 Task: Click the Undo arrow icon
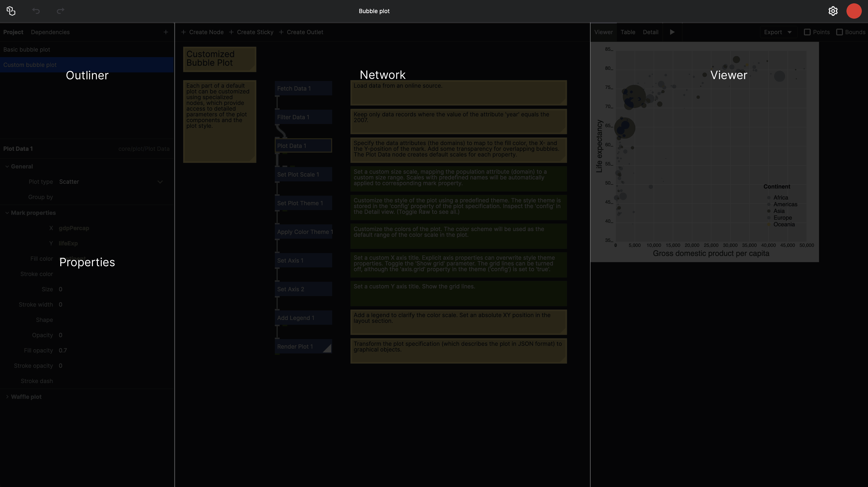click(36, 11)
